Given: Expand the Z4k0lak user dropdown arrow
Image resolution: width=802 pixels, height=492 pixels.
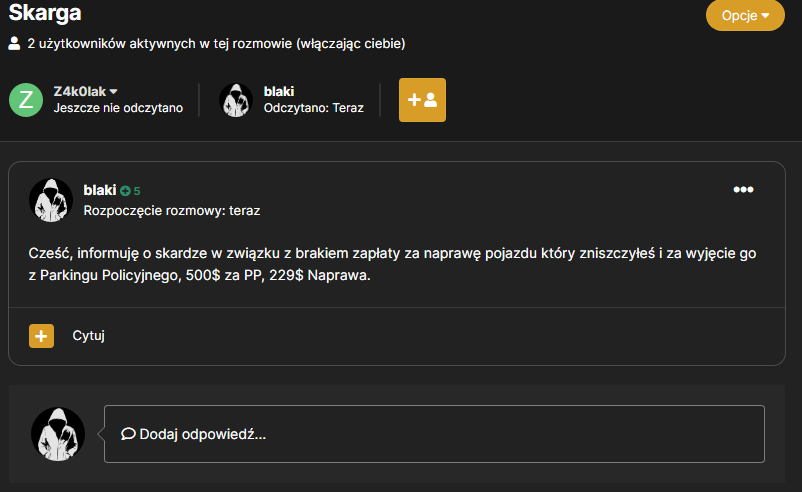Looking at the screenshot, I should point(114,92).
